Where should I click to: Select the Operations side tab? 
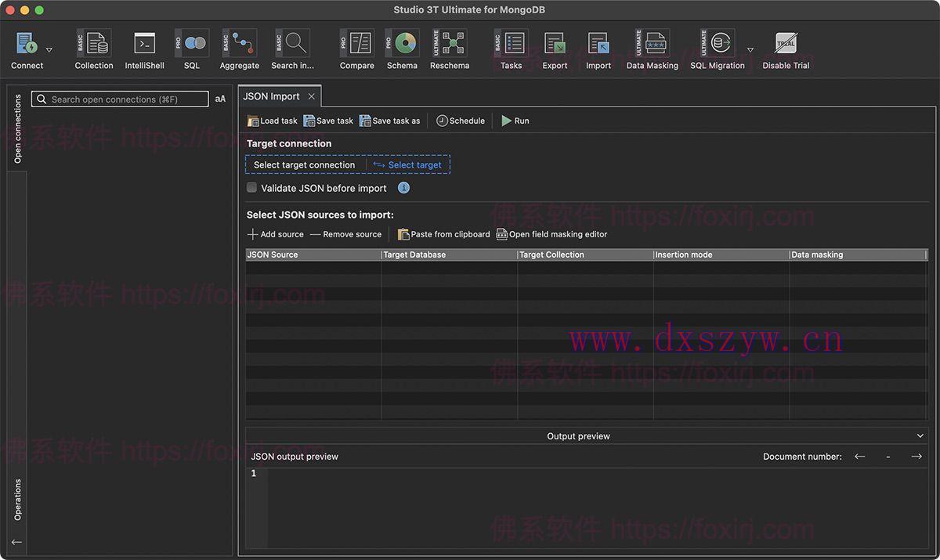click(x=17, y=500)
